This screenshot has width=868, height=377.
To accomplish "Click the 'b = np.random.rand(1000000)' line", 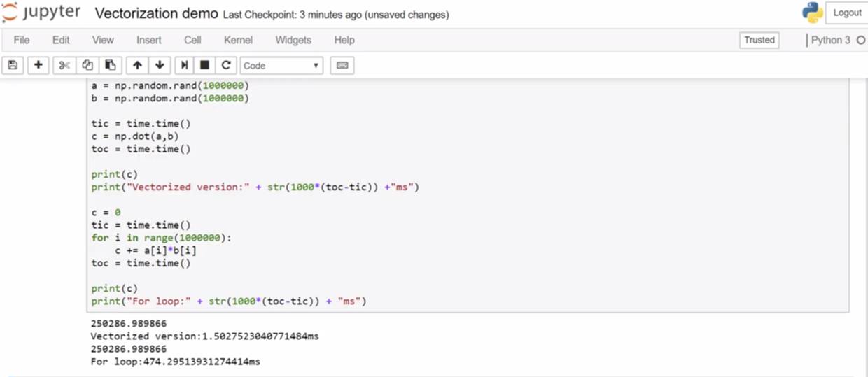I will point(170,98).
